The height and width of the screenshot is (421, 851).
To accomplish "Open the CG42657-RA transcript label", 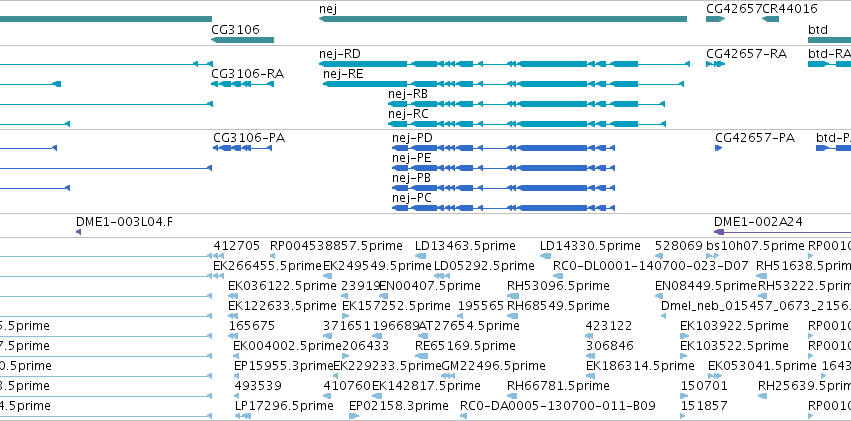I will point(746,54).
